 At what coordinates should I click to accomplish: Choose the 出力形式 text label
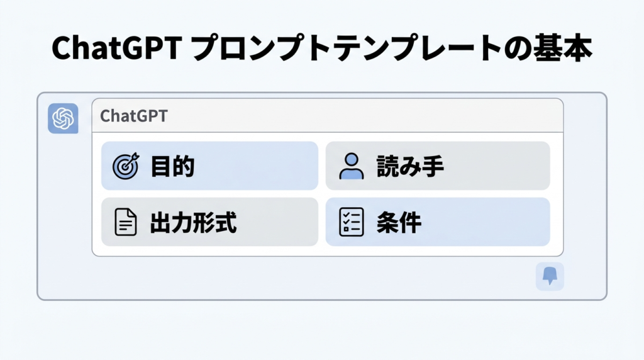pos(193,223)
